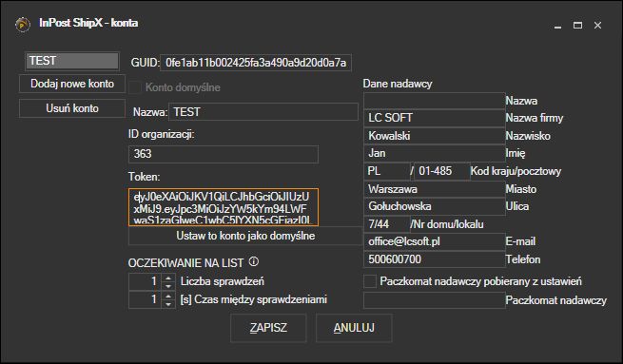Click the Czas między sprawdzeniami number field
623x364 pixels.
(145, 299)
